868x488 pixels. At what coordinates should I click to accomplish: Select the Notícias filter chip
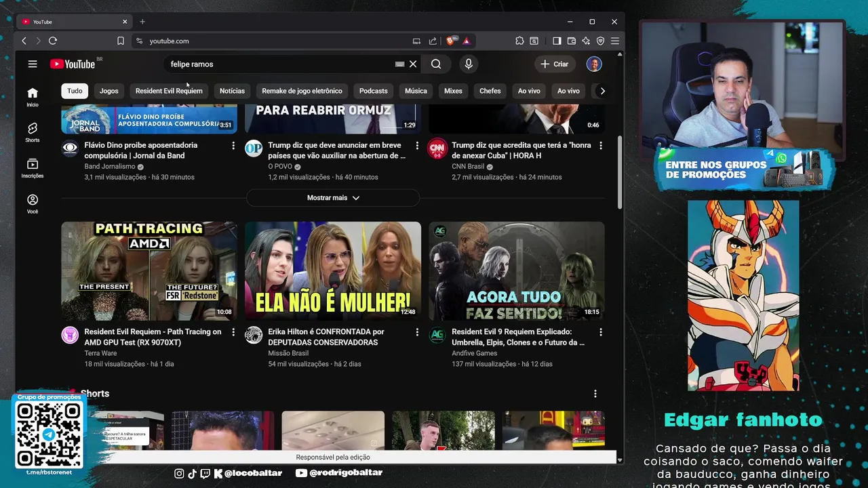pos(232,91)
